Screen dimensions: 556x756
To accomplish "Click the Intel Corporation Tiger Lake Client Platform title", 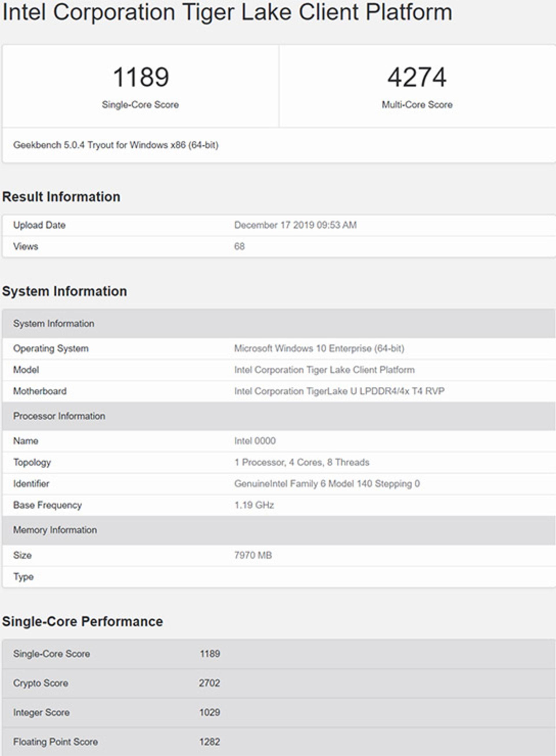I will click(x=227, y=13).
